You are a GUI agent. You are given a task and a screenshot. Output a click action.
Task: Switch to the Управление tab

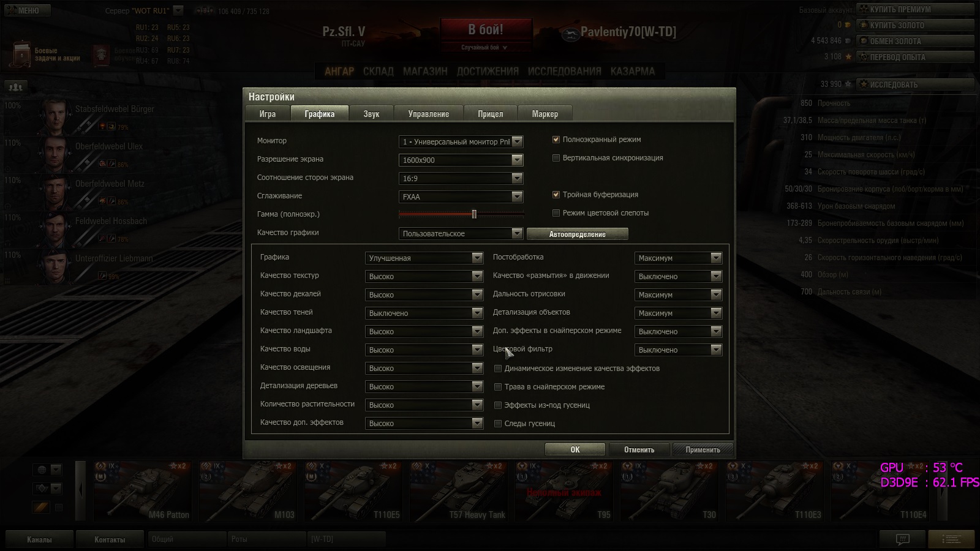429,114
